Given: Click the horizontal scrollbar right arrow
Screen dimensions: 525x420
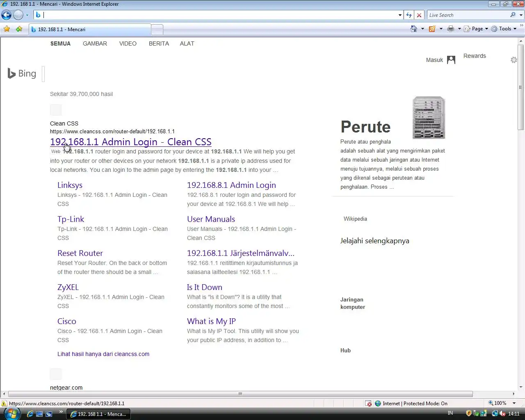Looking at the screenshot, I should tap(514, 394).
